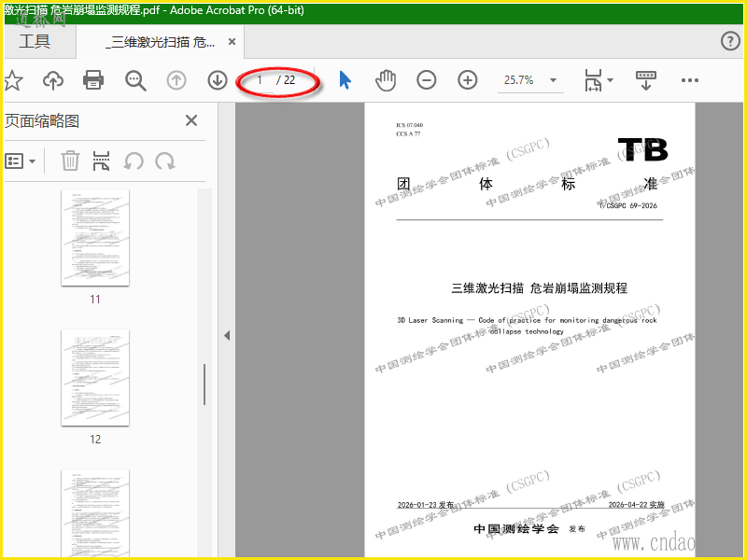The image size is (747, 560).
Task: Open more tools ellipsis menu
Action: point(690,80)
